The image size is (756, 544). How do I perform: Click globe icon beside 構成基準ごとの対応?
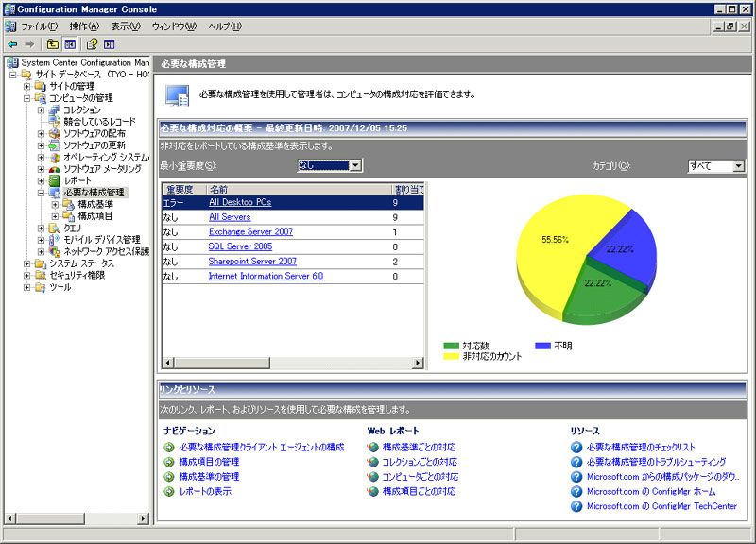coord(372,447)
